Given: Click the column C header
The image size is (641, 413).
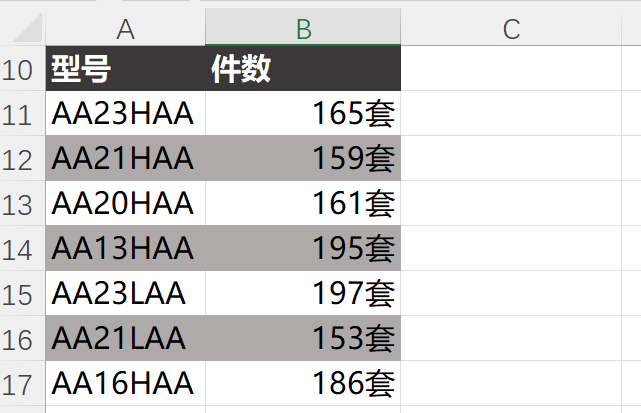Looking at the screenshot, I should [511, 30].
